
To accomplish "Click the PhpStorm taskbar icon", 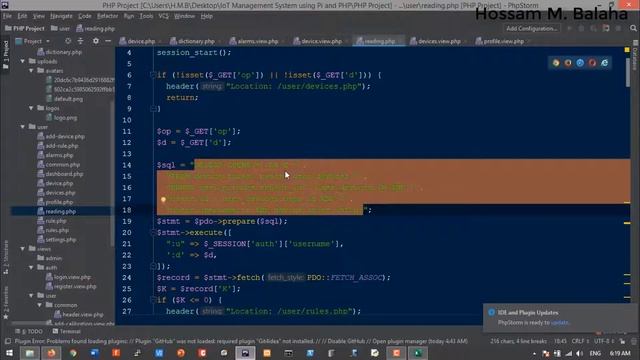I will [x=245, y=353].
